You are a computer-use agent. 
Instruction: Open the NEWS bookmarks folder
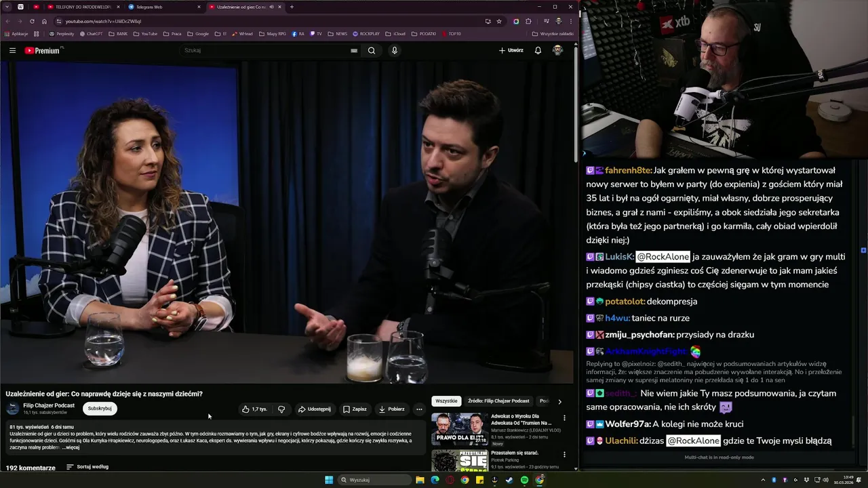click(337, 33)
